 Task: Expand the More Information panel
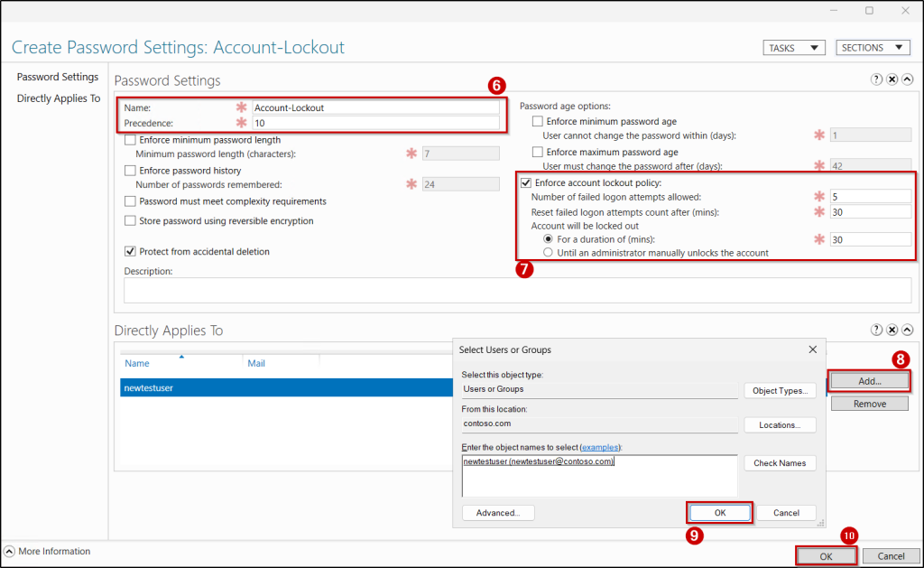(9, 551)
